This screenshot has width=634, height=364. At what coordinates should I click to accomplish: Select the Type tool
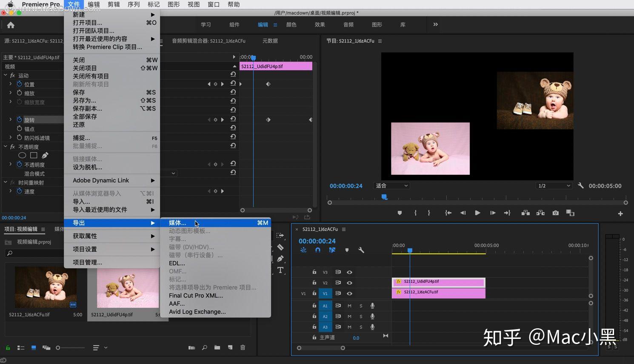pyautogui.click(x=280, y=270)
